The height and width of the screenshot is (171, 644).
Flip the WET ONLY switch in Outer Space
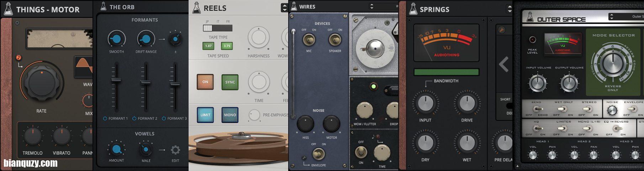(562, 110)
